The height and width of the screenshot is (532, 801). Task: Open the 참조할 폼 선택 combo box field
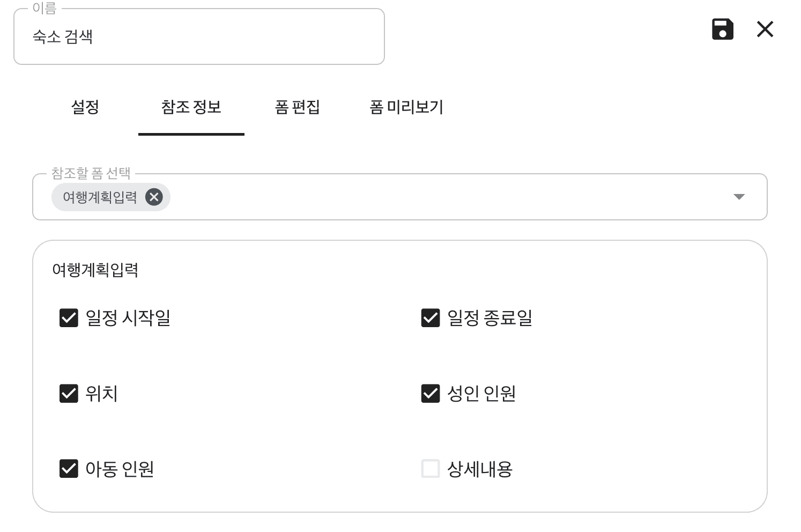pos(429,197)
